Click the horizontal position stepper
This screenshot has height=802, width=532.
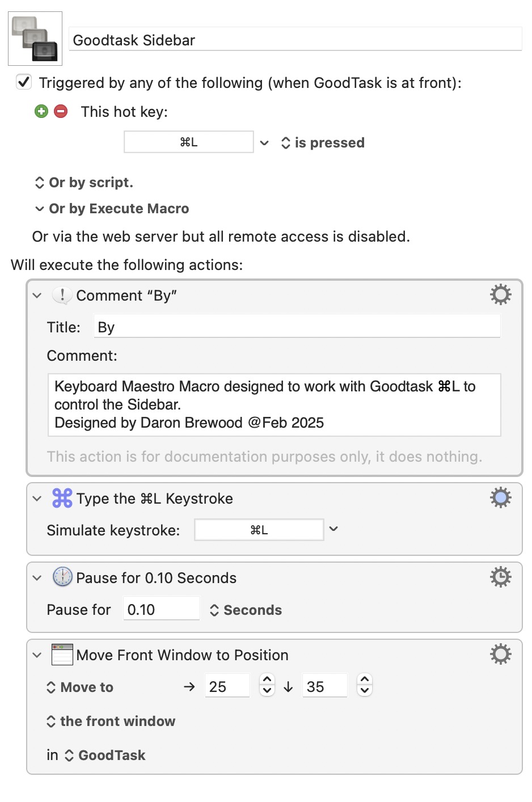[x=267, y=685]
